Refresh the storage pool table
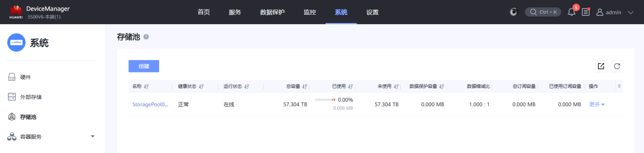 pyautogui.click(x=617, y=66)
